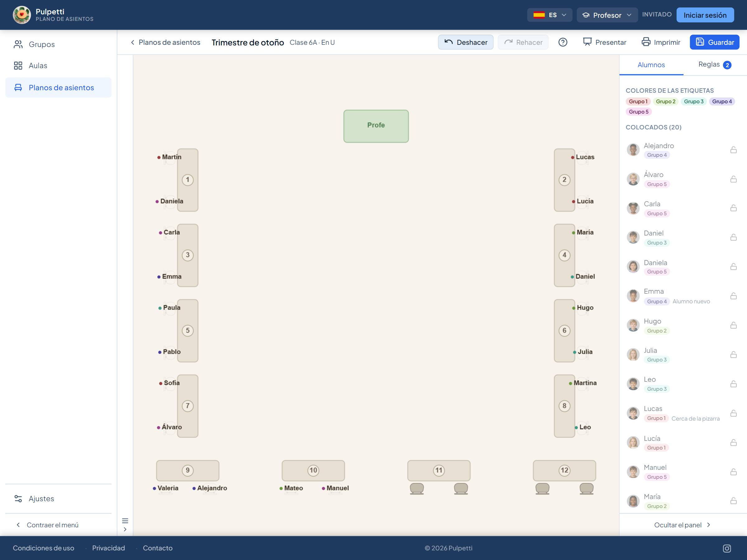This screenshot has height=560, width=747.
Task: Toggle lock for María
Action: [x=733, y=501]
